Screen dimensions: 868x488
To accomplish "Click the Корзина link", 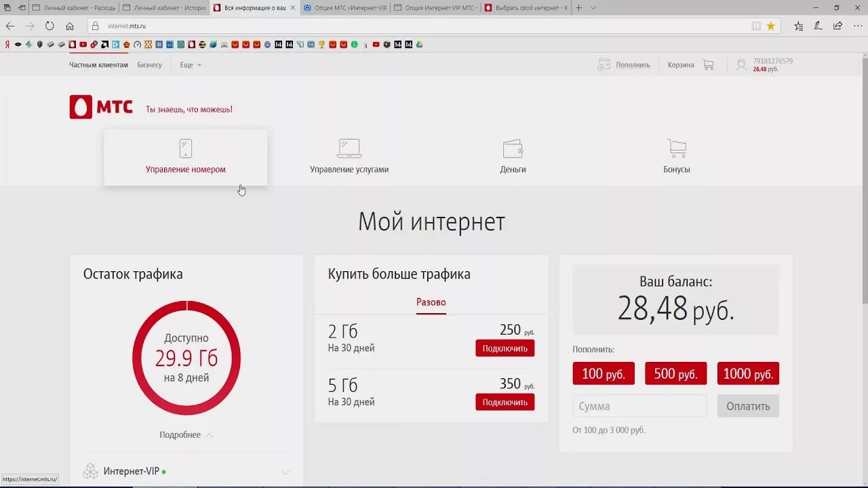I will [x=681, y=65].
